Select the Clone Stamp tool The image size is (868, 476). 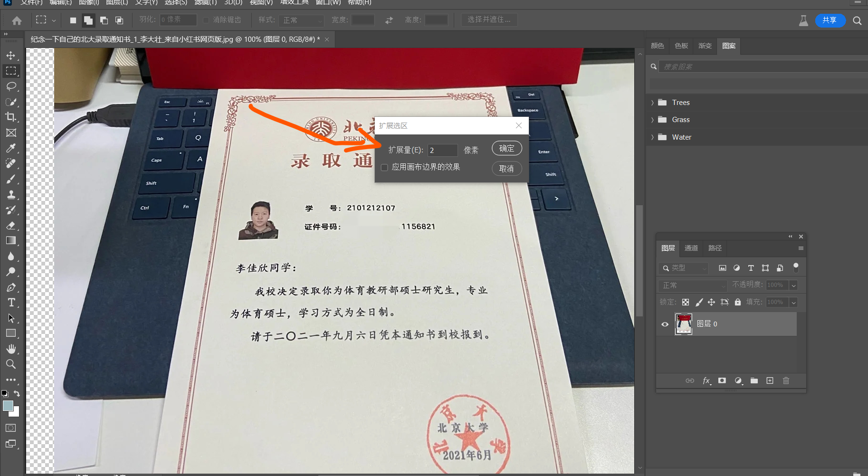point(11,194)
